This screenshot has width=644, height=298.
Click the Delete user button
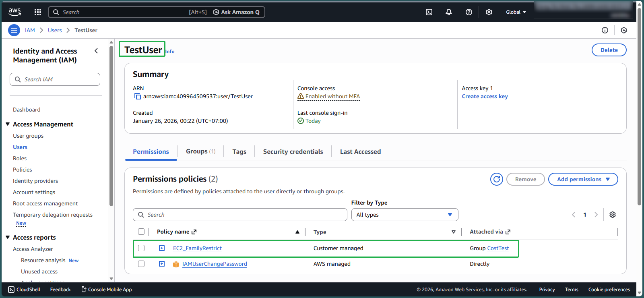point(609,50)
